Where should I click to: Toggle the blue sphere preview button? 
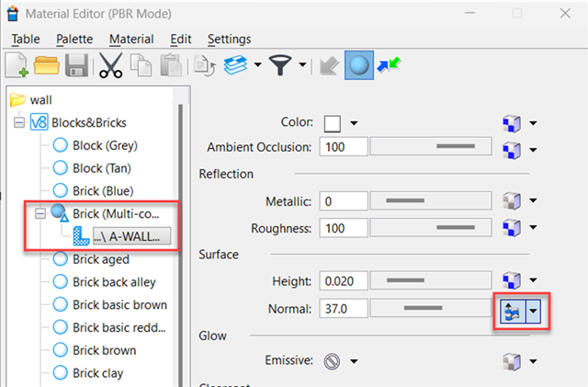coord(357,65)
